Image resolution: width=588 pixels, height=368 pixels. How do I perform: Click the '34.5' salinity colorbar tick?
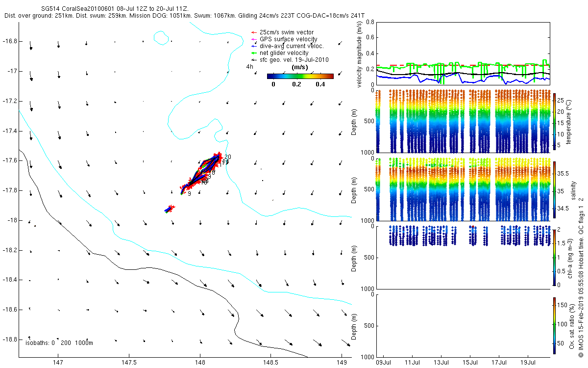coord(563,209)
